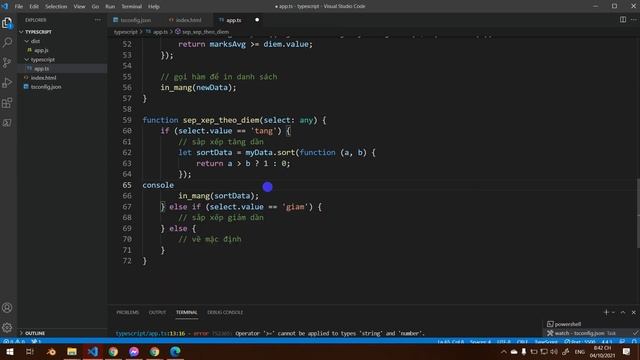The image size is (640, 360).
Task: Switch to the PROBLEMS panel tab
Action: tap(127, 312)
